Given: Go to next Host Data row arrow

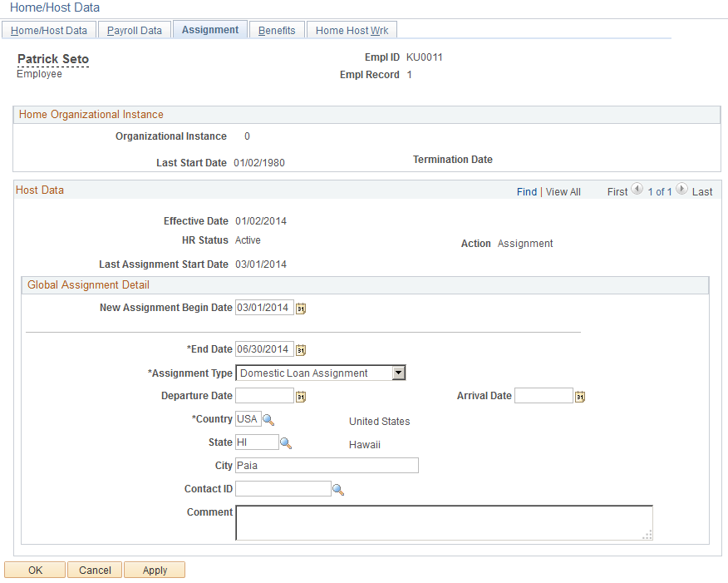Looking at the screenshot, I should (x=681, y=189).
